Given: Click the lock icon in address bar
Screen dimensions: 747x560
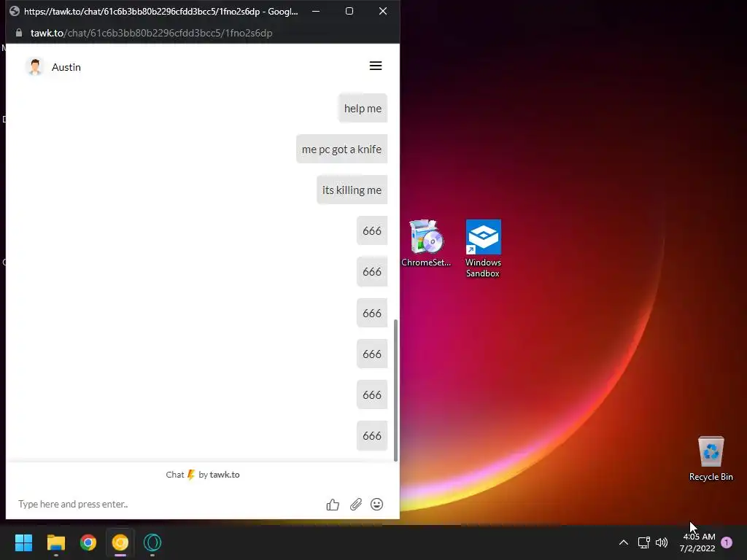Looking at the screenshot, I should (18, 33).
